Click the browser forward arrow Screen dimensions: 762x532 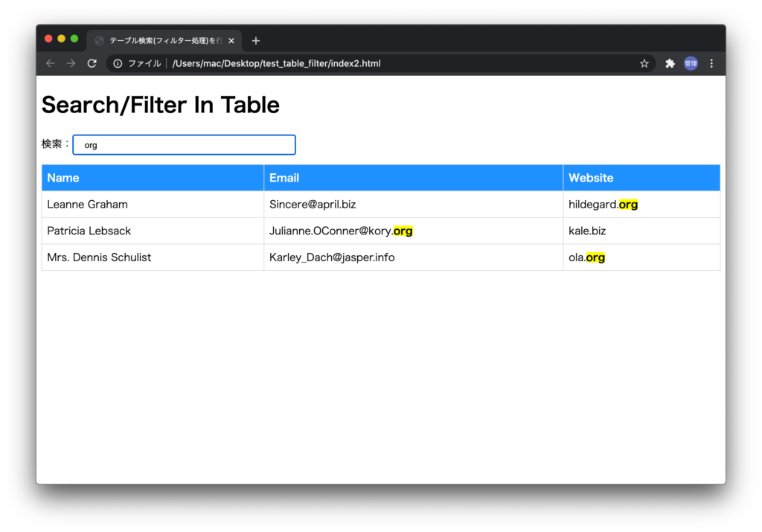point(71,63)
